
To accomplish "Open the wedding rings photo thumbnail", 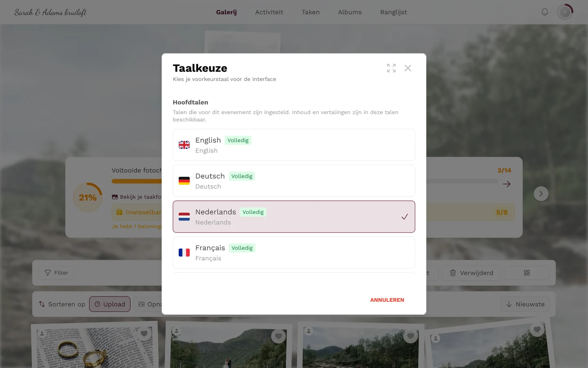I will [95, 346].
